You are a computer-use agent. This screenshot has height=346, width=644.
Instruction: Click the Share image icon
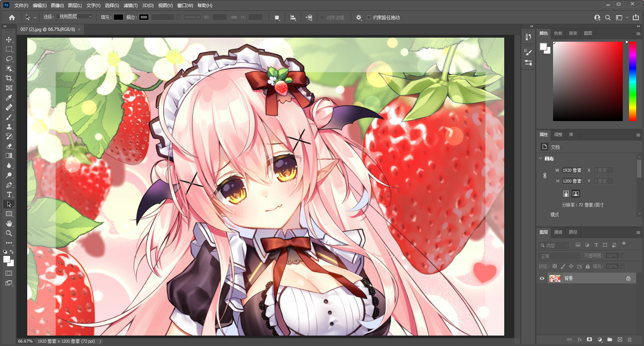636,18
